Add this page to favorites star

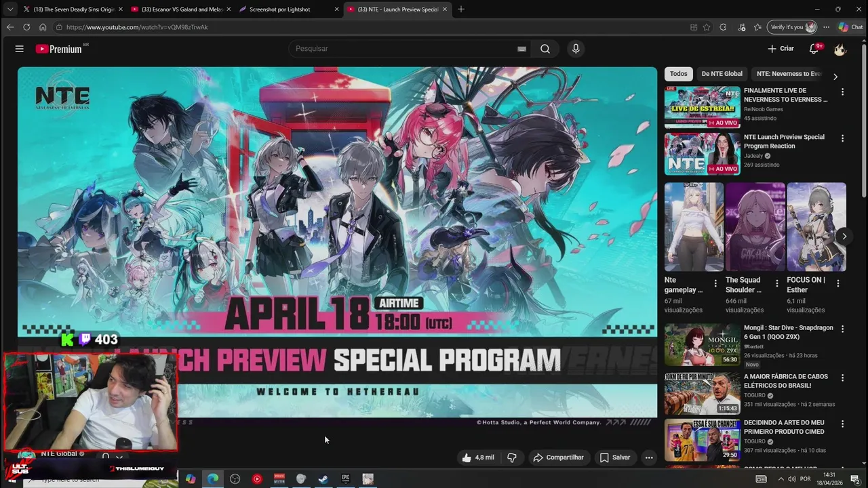[x=707, y=27]
